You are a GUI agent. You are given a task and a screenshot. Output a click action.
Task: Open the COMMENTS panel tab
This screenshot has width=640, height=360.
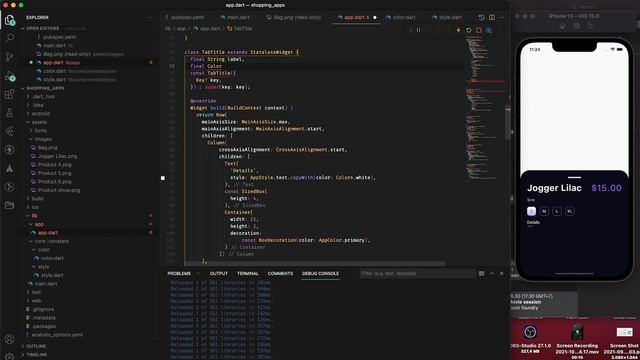280,273
